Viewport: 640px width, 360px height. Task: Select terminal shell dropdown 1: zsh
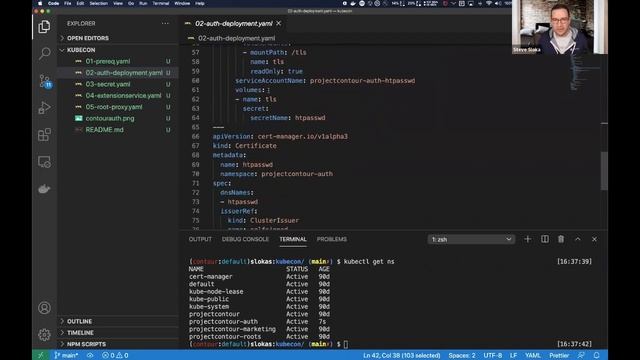point(471,239)
